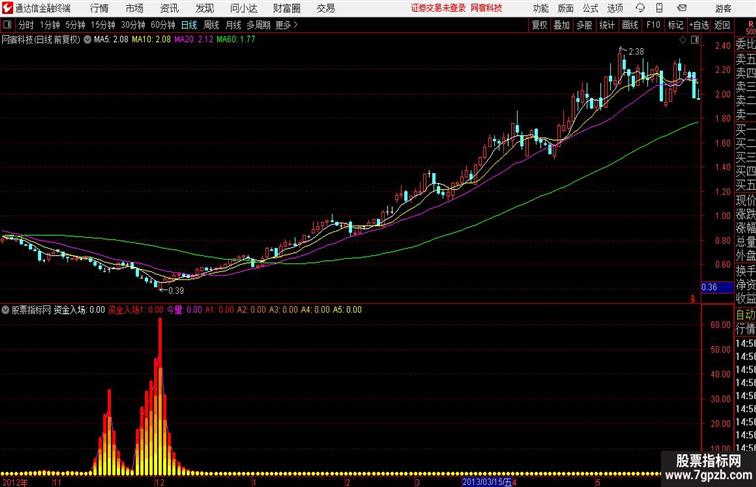
Task: Switch to the 5分钟 period tab
Action: [75, 25]
